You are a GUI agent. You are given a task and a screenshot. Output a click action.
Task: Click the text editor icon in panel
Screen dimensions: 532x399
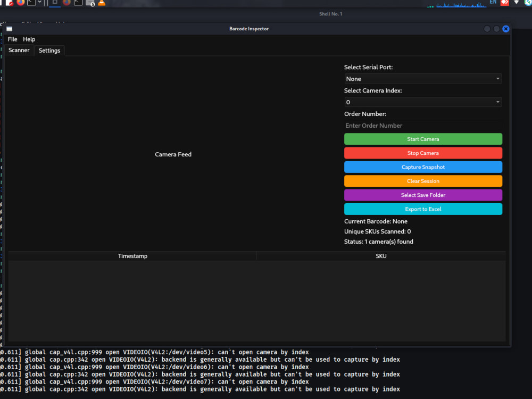[x=9, y=2]
